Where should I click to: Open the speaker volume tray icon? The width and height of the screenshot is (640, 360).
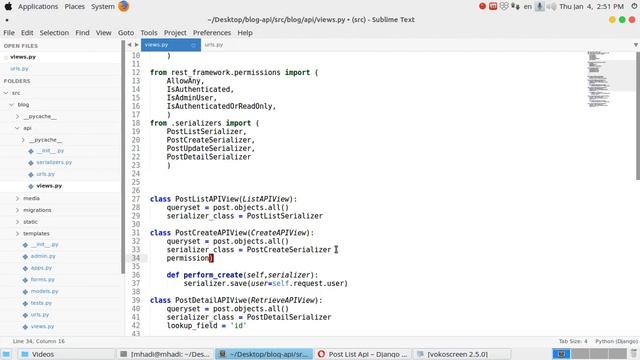(551, 6)
